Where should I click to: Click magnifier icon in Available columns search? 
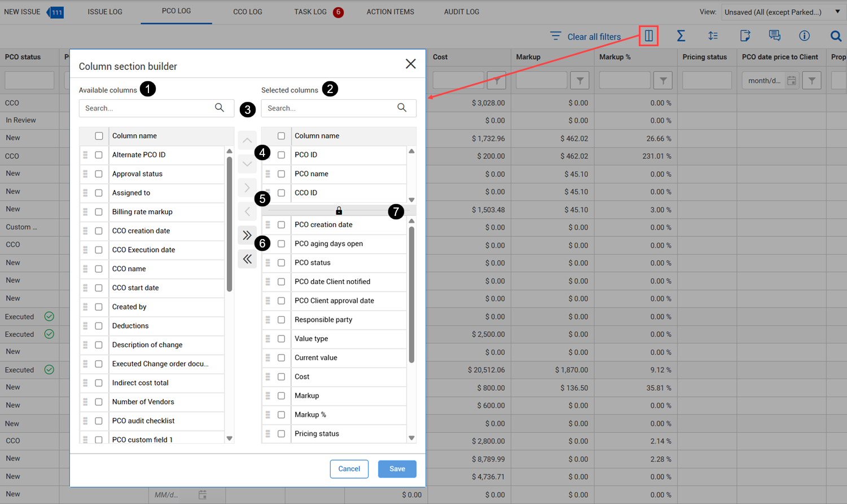click(x=220, y=108)
